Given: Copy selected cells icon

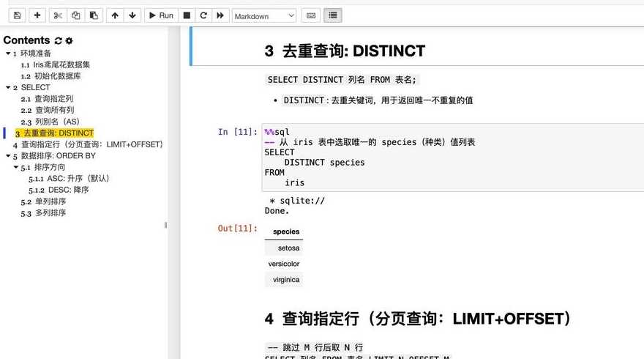Looking at the screenshot, I should [x=76, y=15].
